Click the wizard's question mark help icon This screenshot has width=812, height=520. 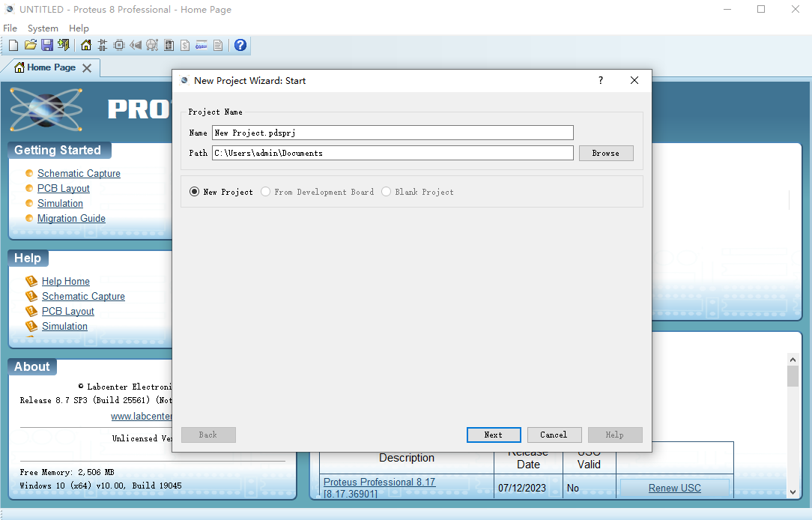pos(601,80)
